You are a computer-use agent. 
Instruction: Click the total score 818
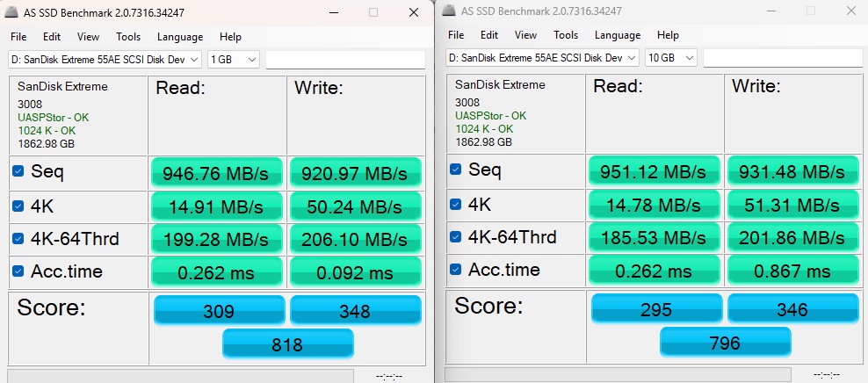coord(288,343)
